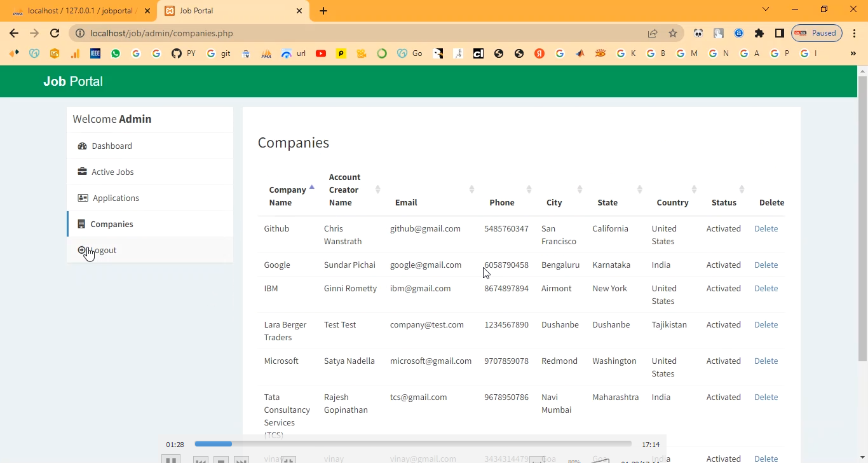
Task: Sort table using the Email column arrows
Action: tap(471, 190)
